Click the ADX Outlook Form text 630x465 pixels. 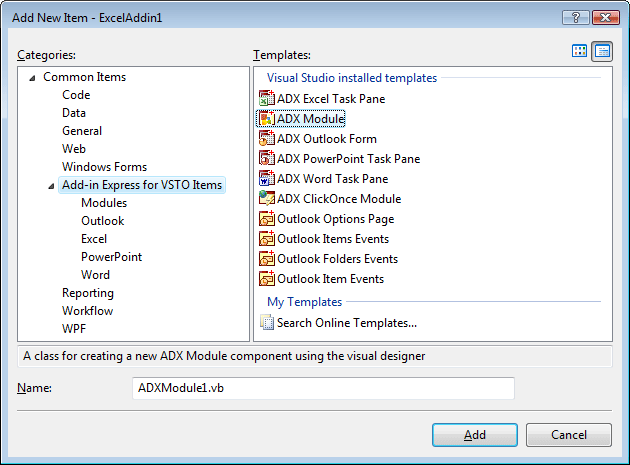coord(327,139)
